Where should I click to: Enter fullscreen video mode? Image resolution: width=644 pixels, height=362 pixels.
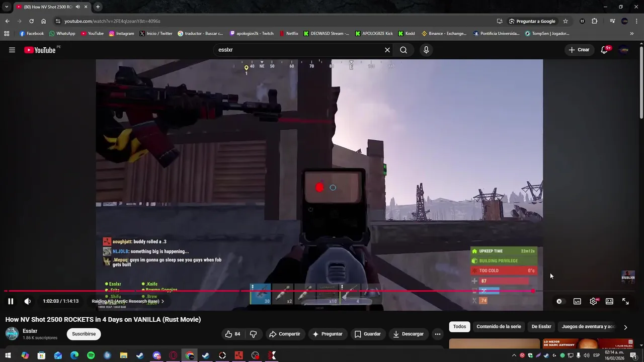pyautogui.click(x=625, y=301)
